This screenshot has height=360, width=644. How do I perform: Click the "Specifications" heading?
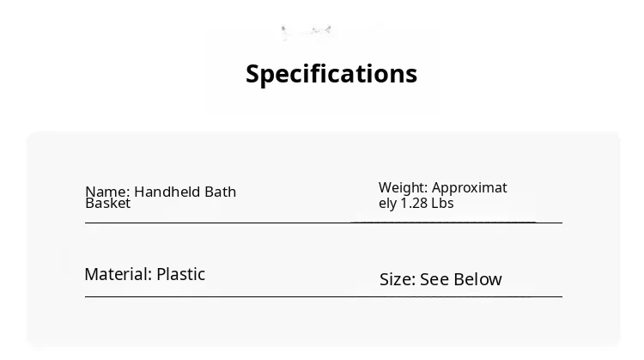(331, 74)
